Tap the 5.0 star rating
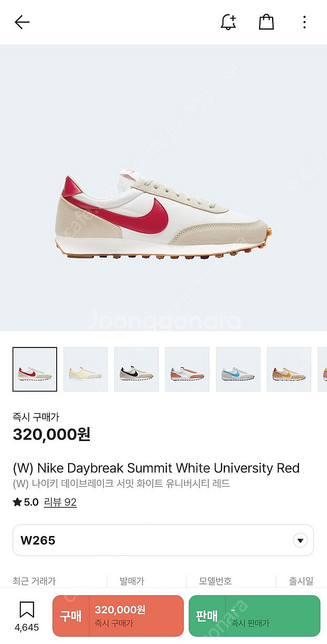The width and height of the screenshot is (327, 644). coord(26,502)
